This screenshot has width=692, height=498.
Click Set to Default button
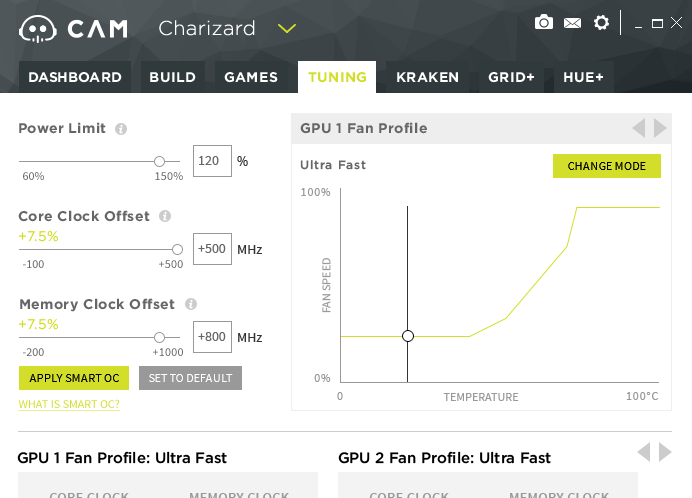point(190,378)
